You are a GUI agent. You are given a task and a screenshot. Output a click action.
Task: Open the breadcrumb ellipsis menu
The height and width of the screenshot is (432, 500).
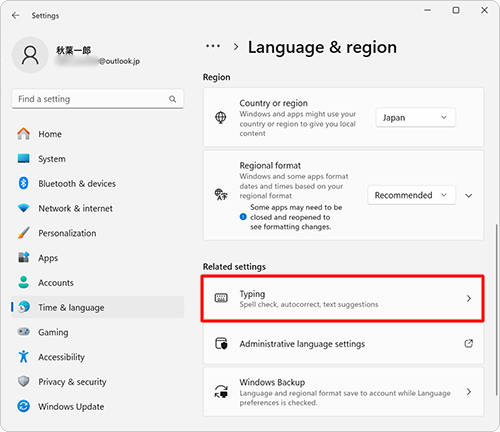pos(213,46)
